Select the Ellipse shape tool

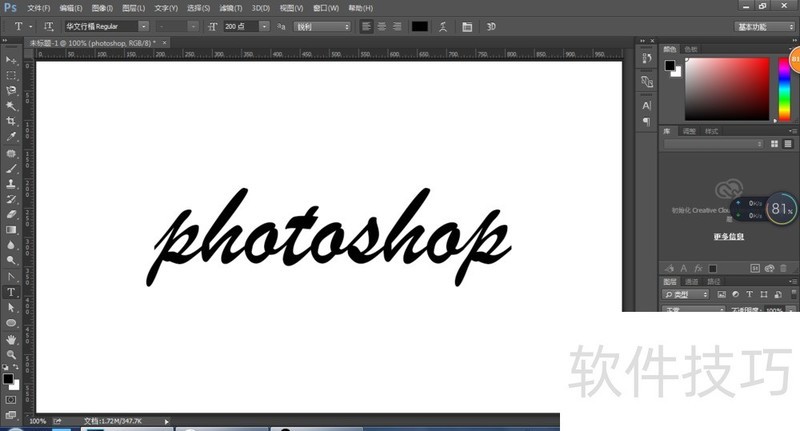11,323
